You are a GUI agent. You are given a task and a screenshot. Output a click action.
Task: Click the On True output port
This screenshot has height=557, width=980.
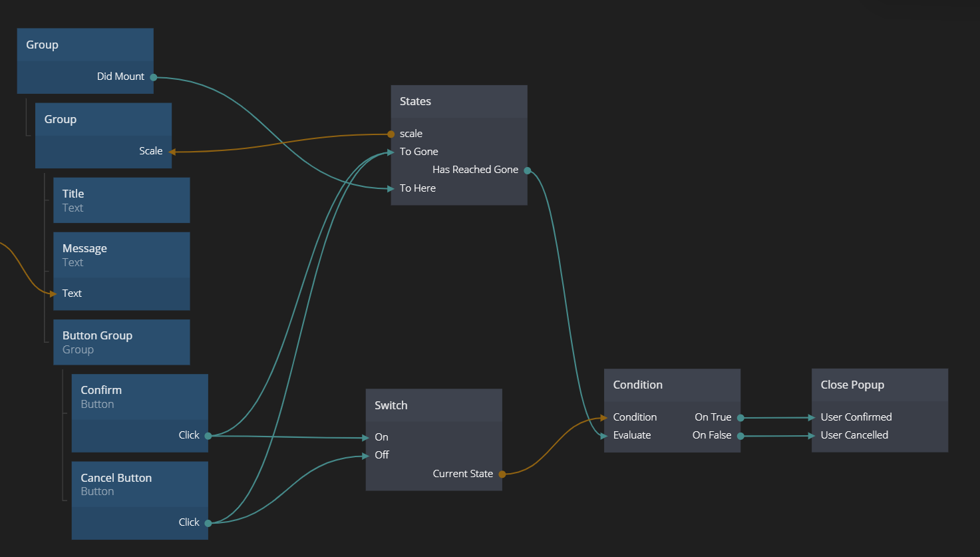click(x=740, y=418)
